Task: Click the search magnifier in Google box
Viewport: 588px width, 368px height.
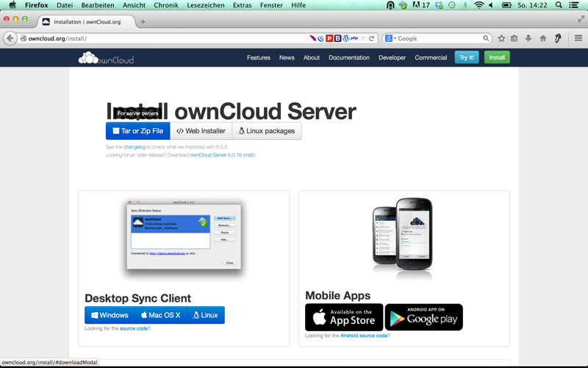Action: [486, 38]
